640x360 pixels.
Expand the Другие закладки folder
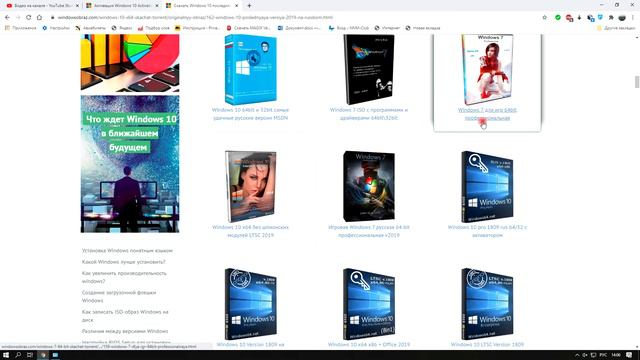coord(616,28)
